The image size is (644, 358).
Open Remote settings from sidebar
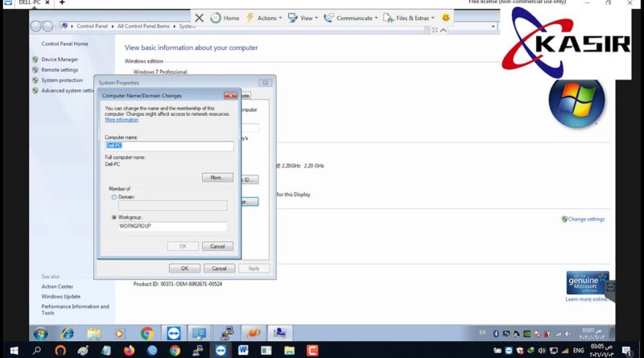click(x=60, y=70)
